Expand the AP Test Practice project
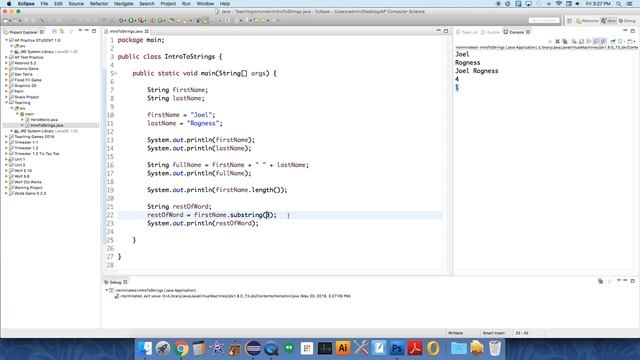The width and height of the screenshot is (640, 360). coord(7,58)
